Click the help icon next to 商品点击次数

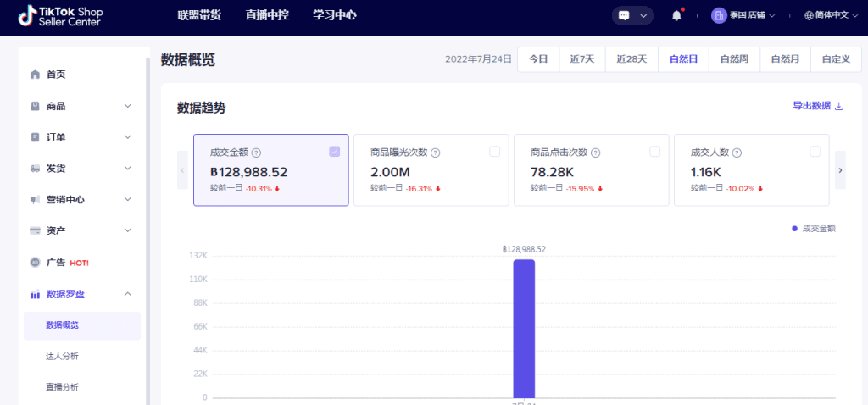click(596, 153)
